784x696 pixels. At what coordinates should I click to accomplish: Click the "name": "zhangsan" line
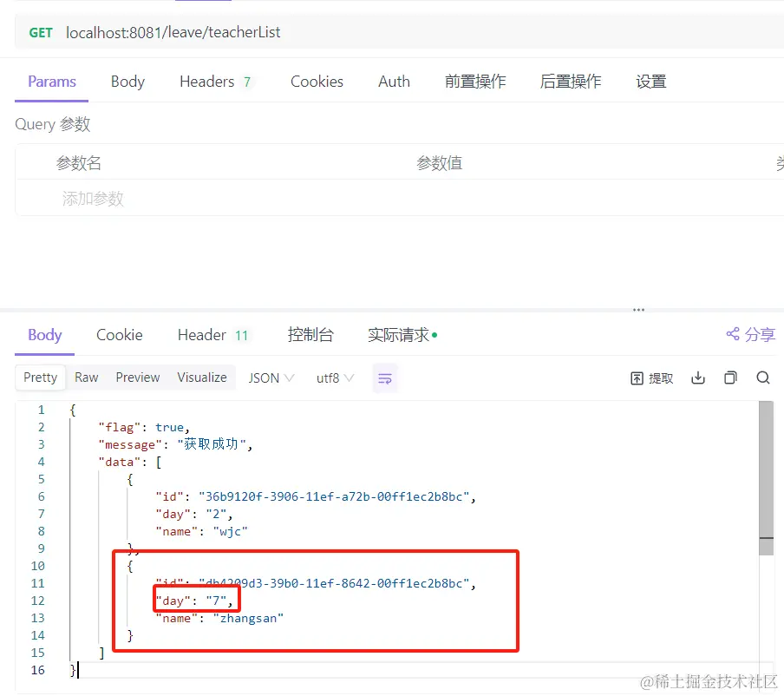219,619
